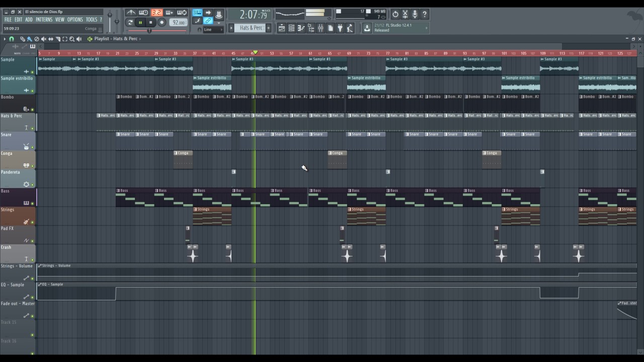Screen dimensions: 644x362
Task: Toggle the loop recording icon
Action: click(x=182, y=13)
